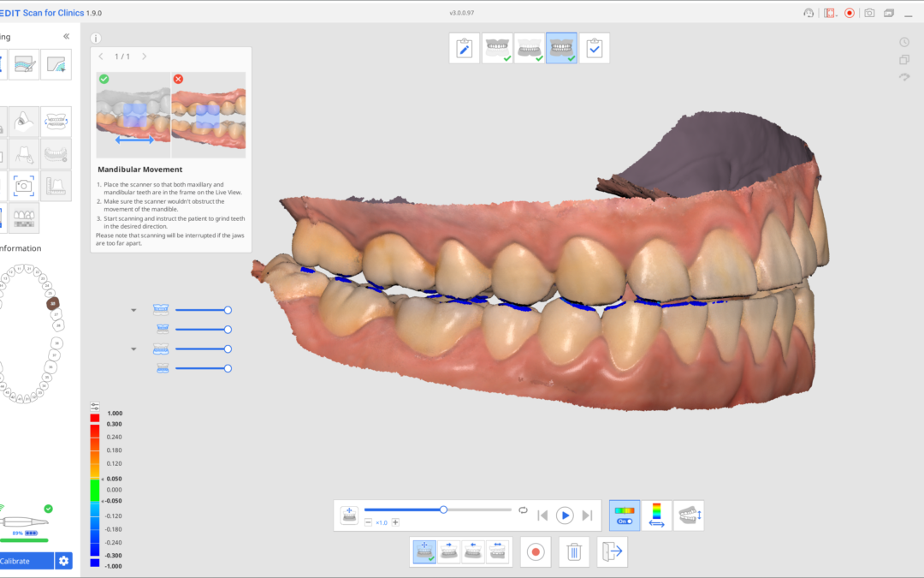Click the exit door arrow icon
The height and width of the screenshot is (578, 924).
coord(612,552)
